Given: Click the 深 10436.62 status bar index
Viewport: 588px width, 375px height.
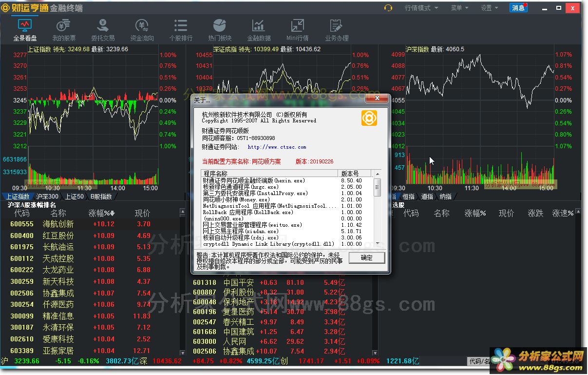Looking at the screenshot, I should 161,361.
